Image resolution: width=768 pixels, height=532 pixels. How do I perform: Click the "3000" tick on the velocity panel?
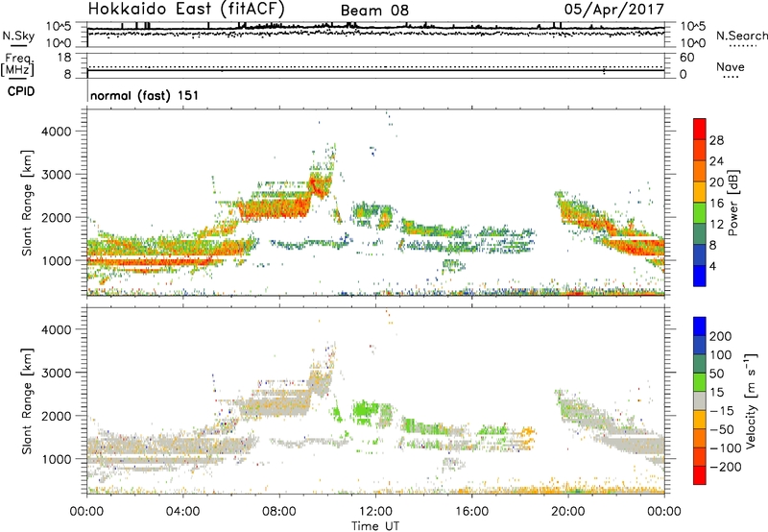[x=57, y=373]
